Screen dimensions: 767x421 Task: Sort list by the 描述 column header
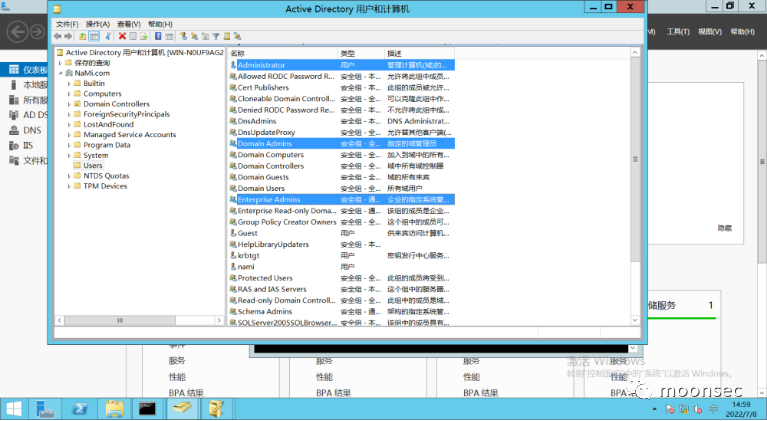point(419,53)
